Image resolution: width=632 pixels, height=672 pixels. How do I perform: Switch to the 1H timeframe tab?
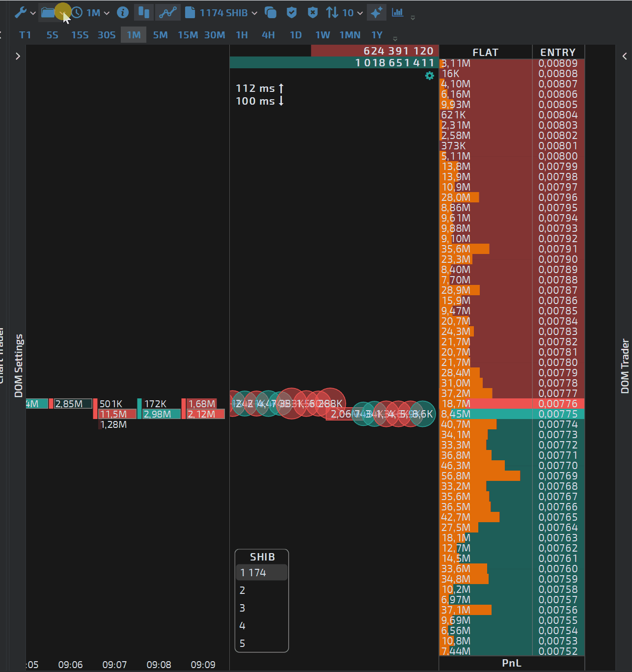tap(242, 35)
